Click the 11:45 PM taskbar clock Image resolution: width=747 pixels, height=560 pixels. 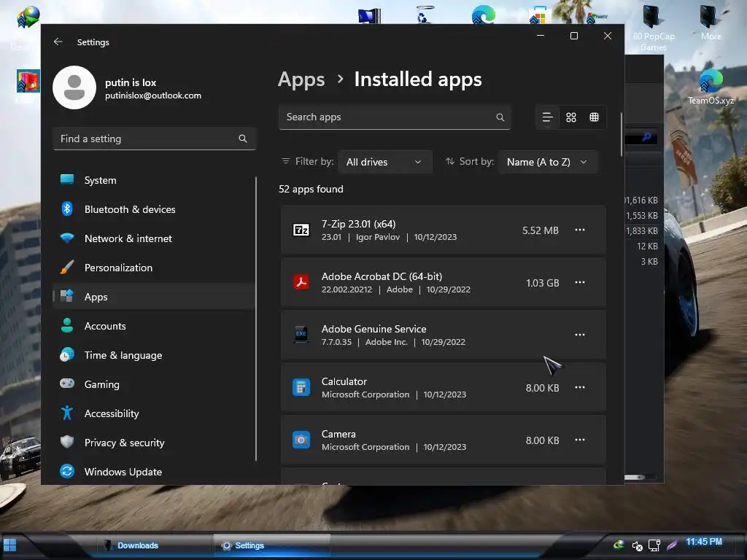tap(704, 542)
